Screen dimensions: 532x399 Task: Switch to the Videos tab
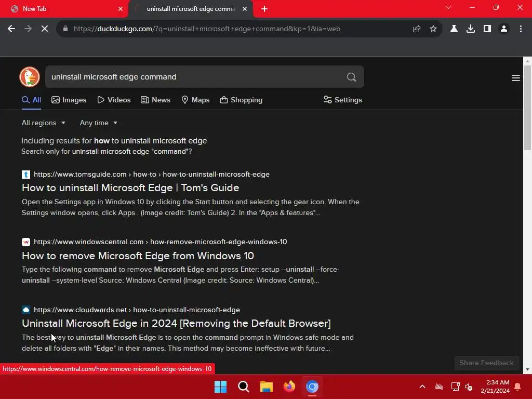tap(114, 100)
